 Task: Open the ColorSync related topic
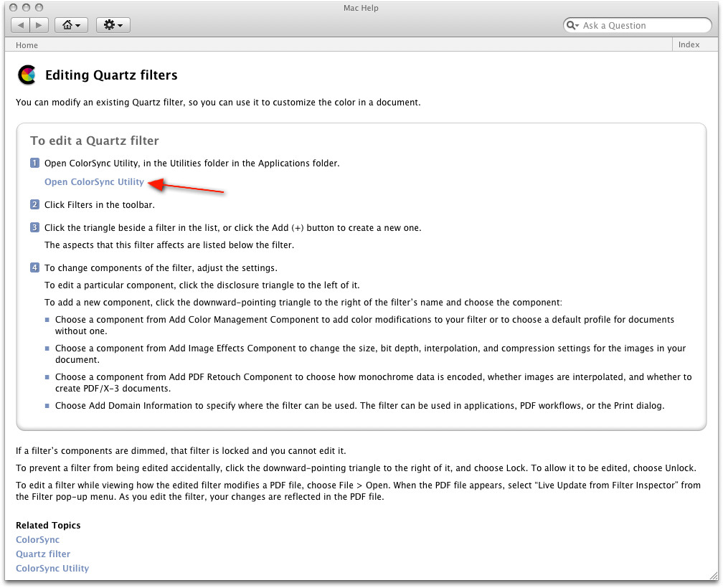(37, 540)
